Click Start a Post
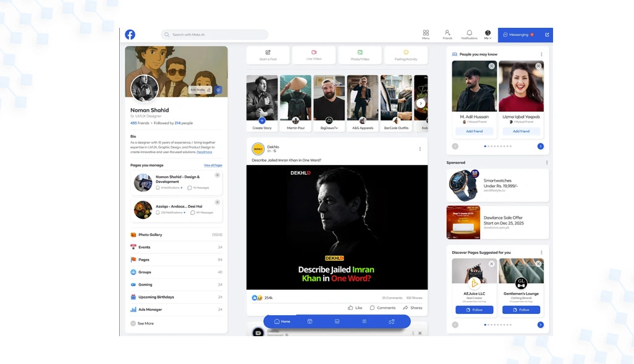Image resolution: width=634 pixels, height=364 pixels. tap(268, 55)
